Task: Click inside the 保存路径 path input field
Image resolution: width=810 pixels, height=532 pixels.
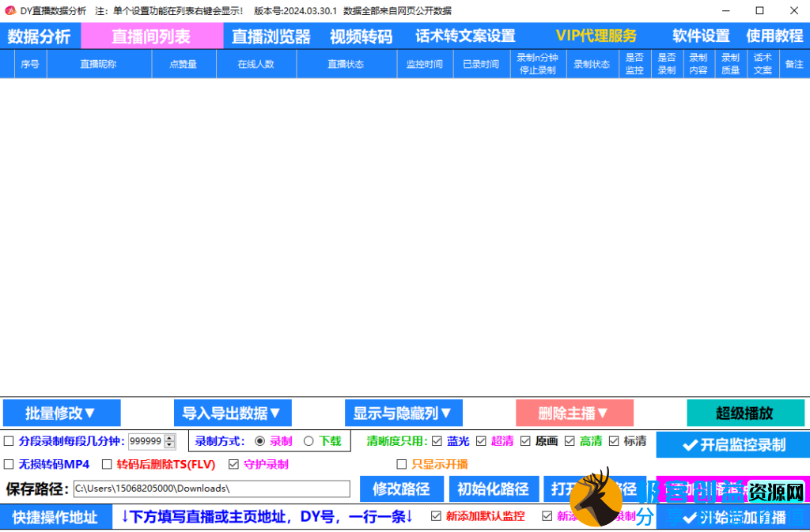Action: tap(214, 489)
